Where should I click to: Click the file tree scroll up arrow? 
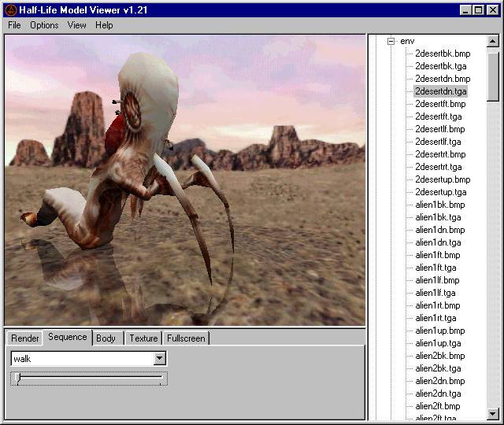[x=493, y=41]
